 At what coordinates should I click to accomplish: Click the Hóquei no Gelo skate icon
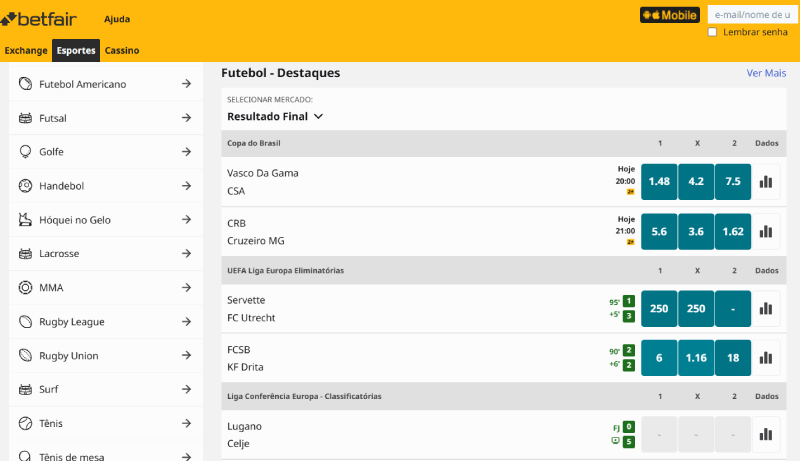[25, 219]
